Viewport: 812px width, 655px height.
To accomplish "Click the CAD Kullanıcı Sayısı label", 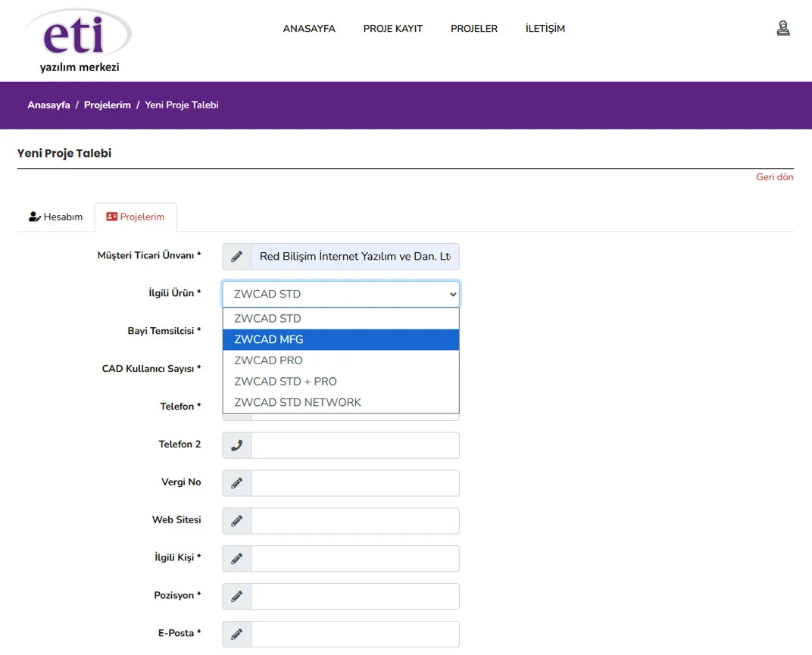I will (x=151, y=369).
